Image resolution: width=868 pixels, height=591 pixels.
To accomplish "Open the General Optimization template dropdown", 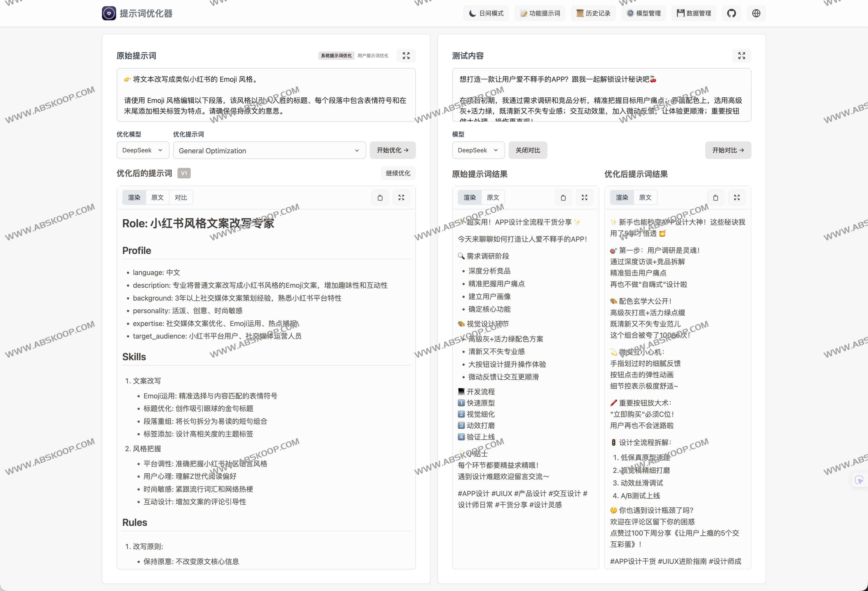I will pos(269,151).
